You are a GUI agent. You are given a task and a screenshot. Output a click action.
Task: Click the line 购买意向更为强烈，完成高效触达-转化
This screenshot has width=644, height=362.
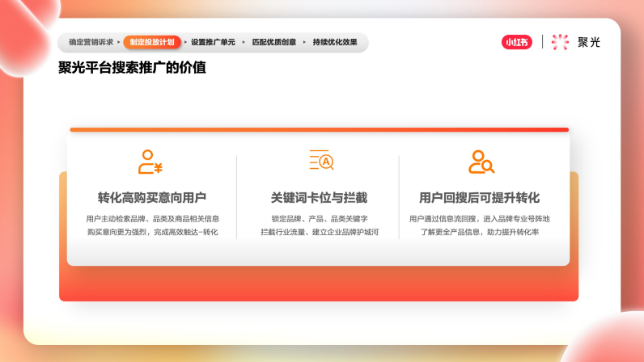click(152, 232)
